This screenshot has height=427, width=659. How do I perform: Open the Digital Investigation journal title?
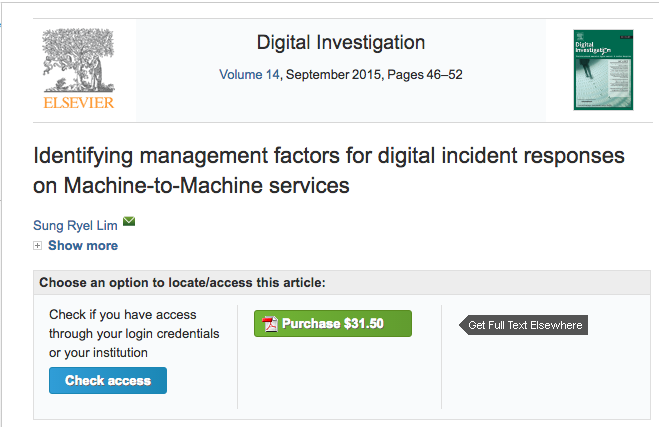coord(341,42)
